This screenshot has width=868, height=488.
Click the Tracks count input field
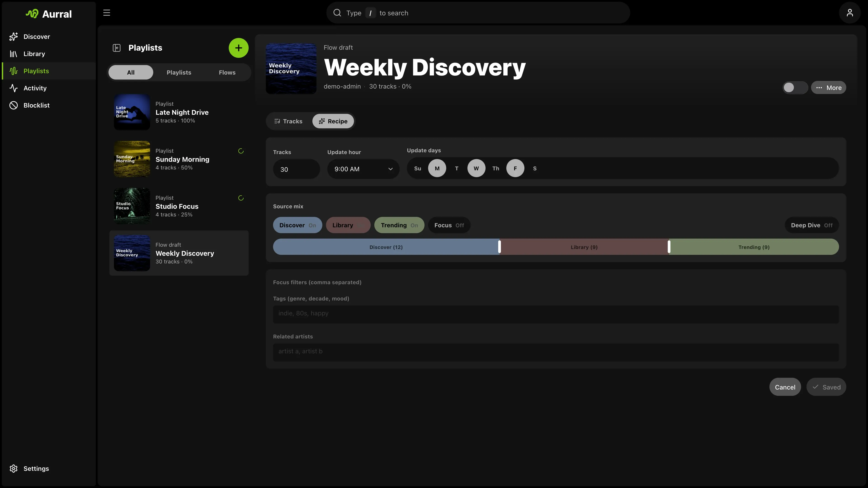[x=296, y=169]
